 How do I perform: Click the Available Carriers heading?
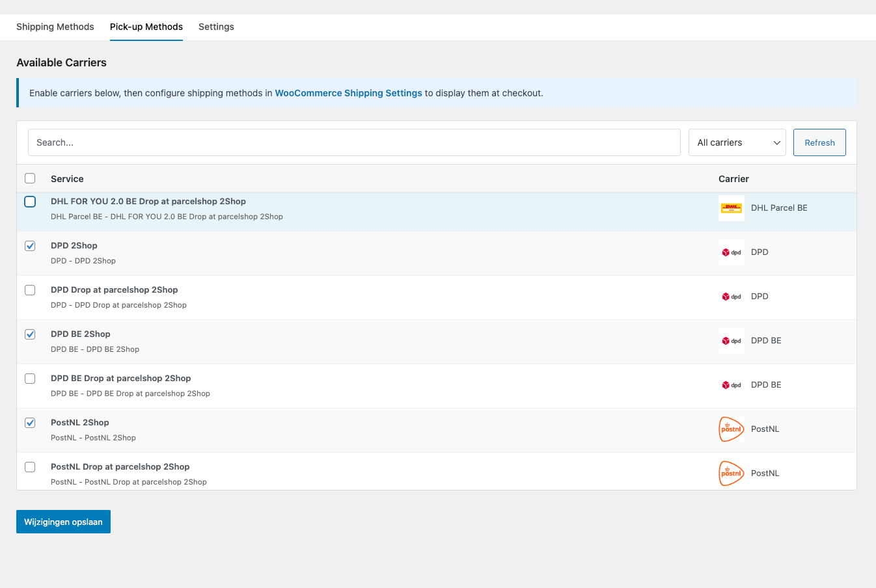tap(61, 62)
